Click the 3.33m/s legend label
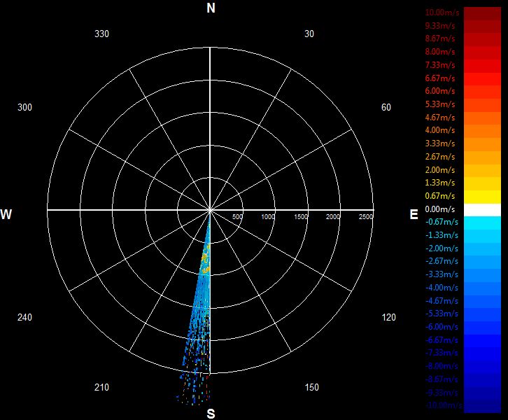Screen dimensions: 508x420 tap(440, 143)
